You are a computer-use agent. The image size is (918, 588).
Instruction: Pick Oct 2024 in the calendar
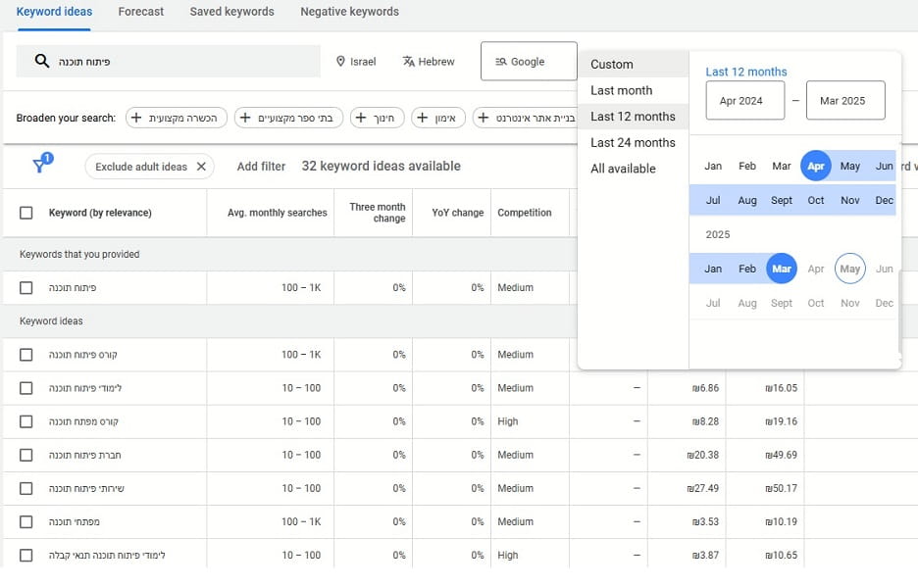click(x=816, y=200)
